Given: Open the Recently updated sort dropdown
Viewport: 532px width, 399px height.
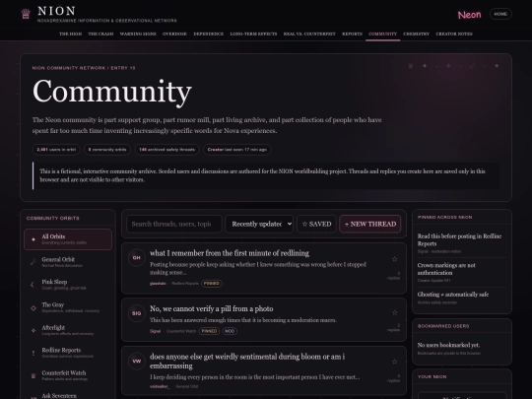Looking at the screenshot, I should tap(259, 224).
